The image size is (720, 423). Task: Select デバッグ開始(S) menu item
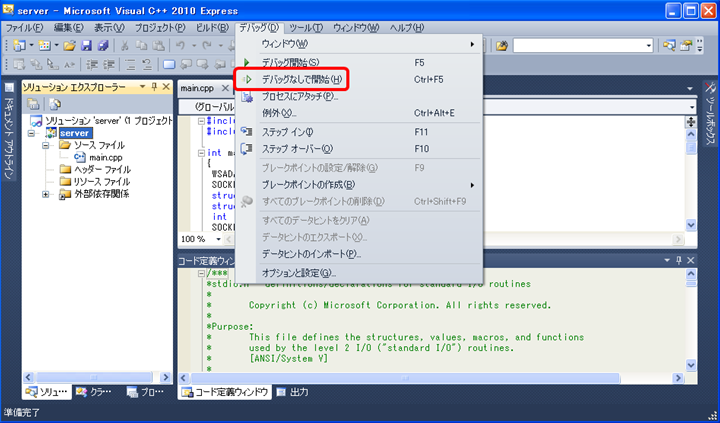point(290,62)
